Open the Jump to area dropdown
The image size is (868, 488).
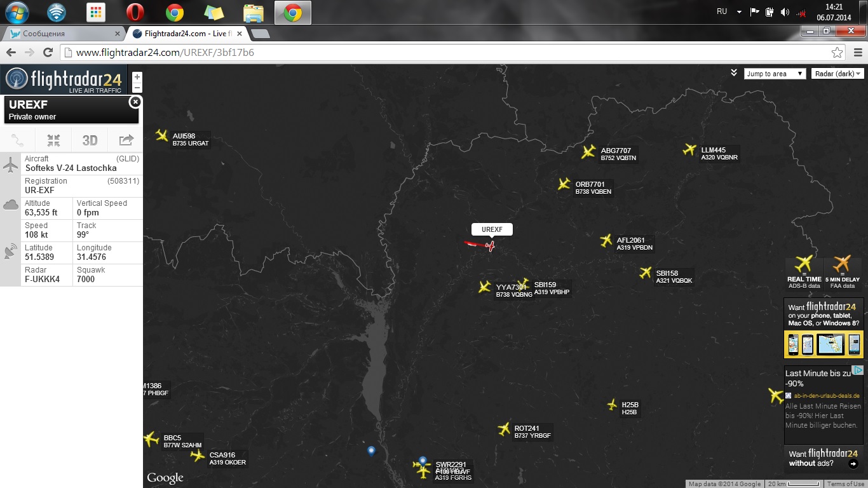click(775, 74)
